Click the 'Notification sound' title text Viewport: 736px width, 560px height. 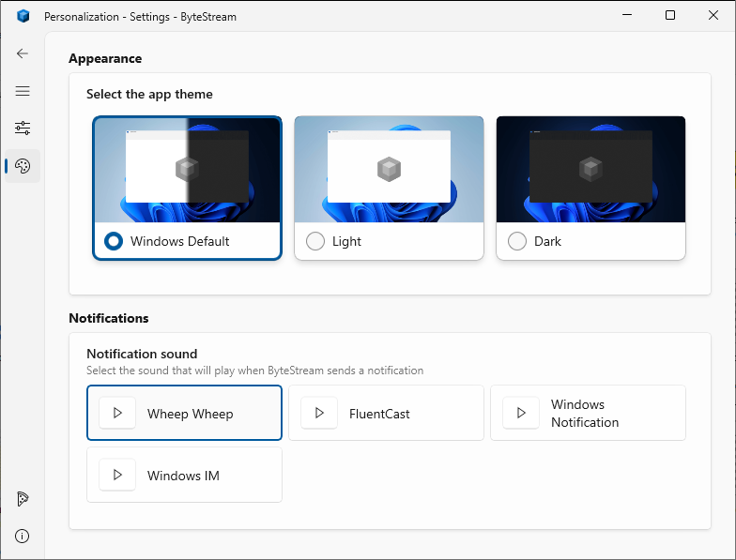(142, 354)
